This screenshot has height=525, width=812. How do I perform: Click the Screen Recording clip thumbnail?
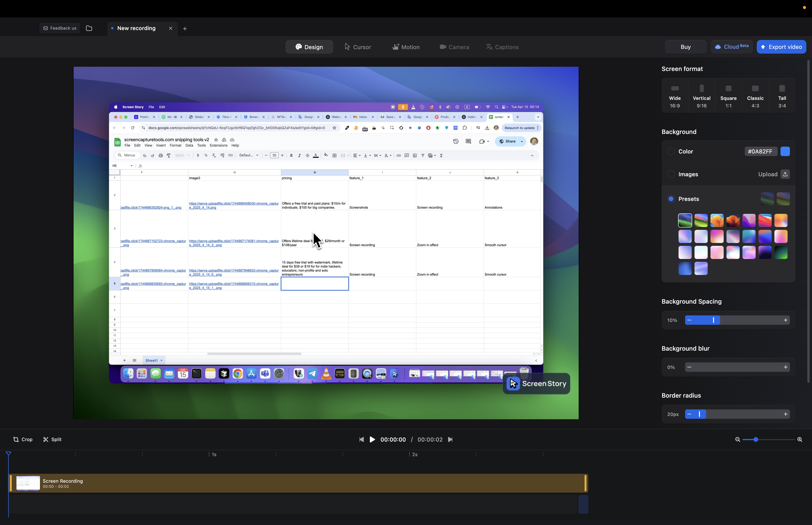coord(28,483)
